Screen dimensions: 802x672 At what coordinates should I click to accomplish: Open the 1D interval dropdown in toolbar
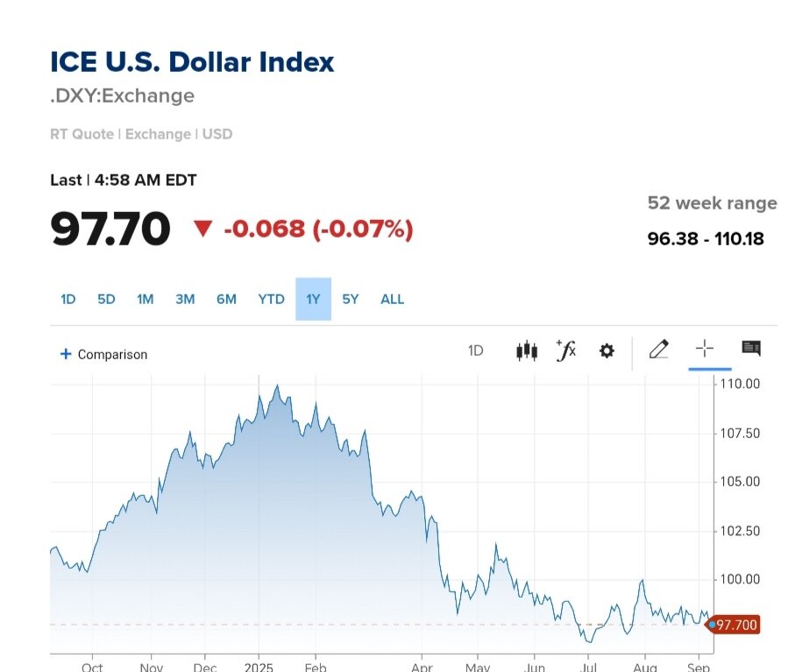[475, 351]
